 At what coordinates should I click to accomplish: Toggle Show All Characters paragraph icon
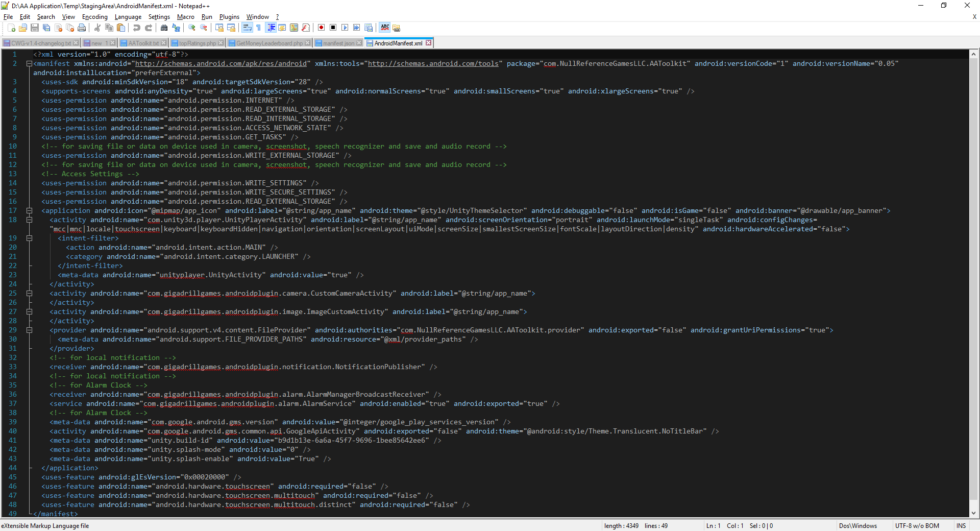pos(259,28)
